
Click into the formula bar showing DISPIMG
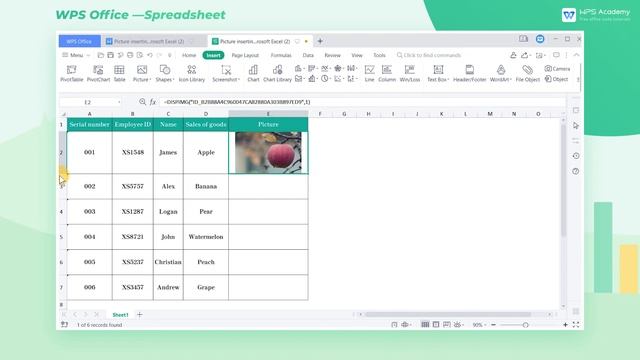(x=363, y=102)
